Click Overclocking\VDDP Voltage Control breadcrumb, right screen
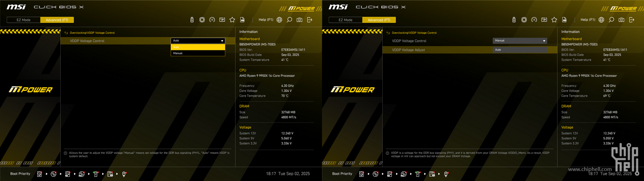 click(414, 33)
